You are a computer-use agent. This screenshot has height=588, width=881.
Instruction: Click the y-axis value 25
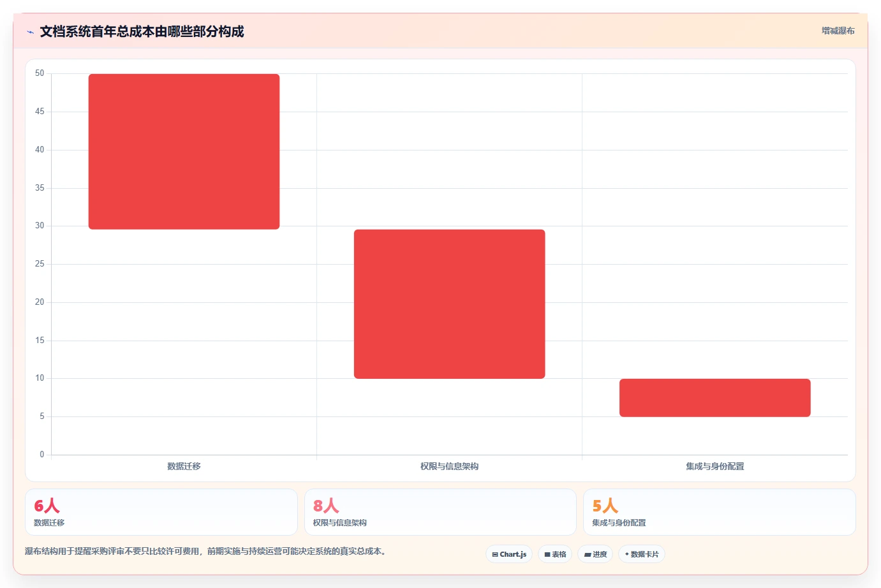pyautogui.click(x=40, y=264)
